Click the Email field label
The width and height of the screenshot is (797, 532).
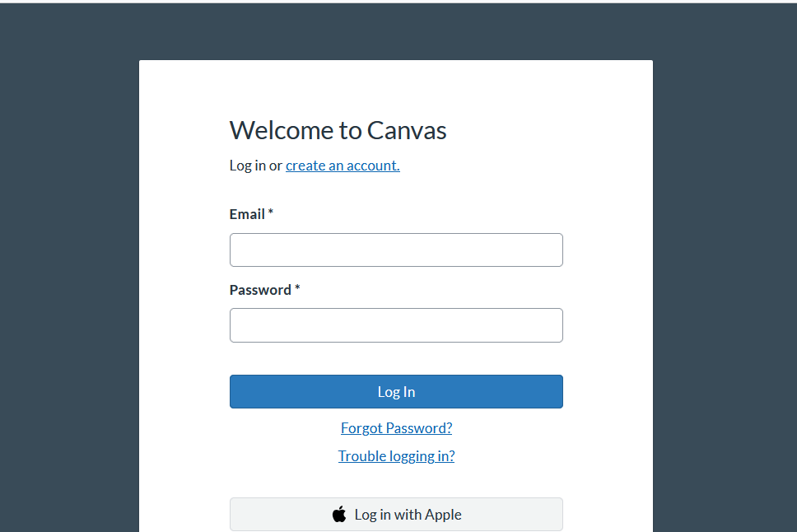pos(247,214)
